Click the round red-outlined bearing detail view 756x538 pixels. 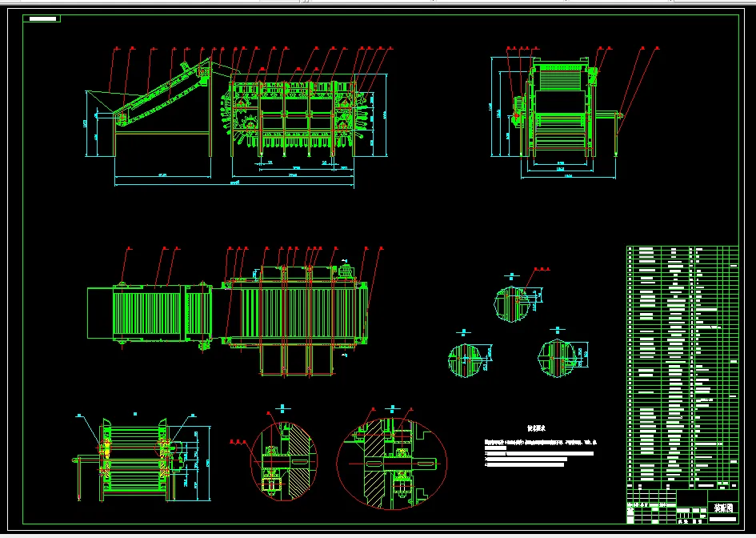tap(283, 461)
